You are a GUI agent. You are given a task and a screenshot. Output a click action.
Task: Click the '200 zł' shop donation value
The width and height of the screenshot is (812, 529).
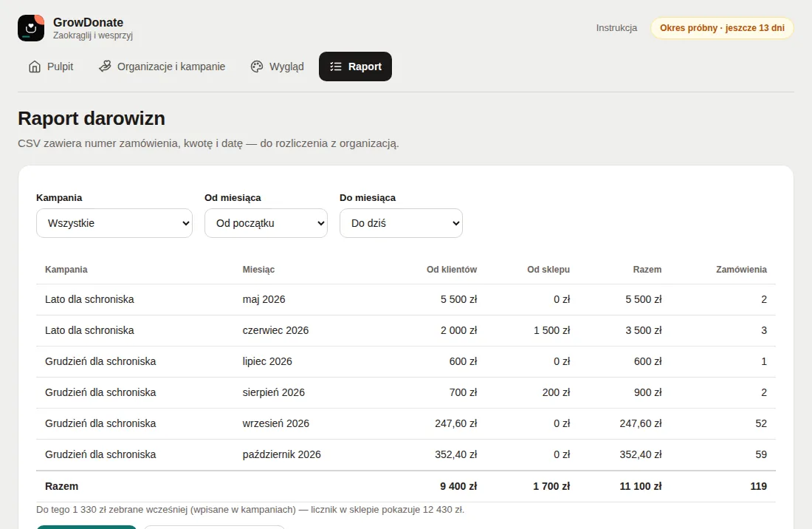[556, 393]
